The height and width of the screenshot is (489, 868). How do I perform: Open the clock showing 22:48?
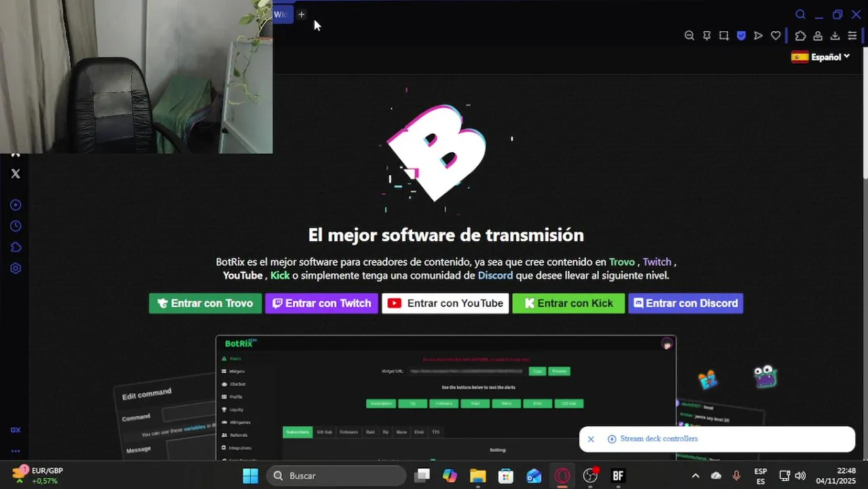click(x=836, y=476)
